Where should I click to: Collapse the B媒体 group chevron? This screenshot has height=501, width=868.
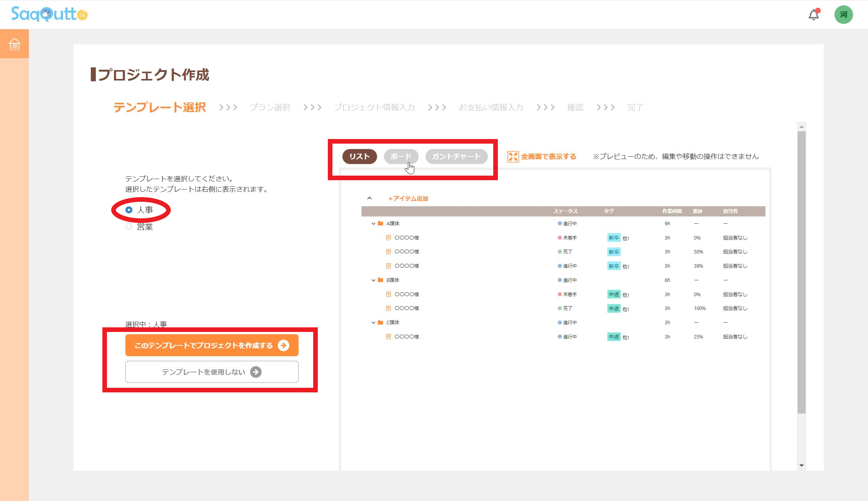pos(373,280)
